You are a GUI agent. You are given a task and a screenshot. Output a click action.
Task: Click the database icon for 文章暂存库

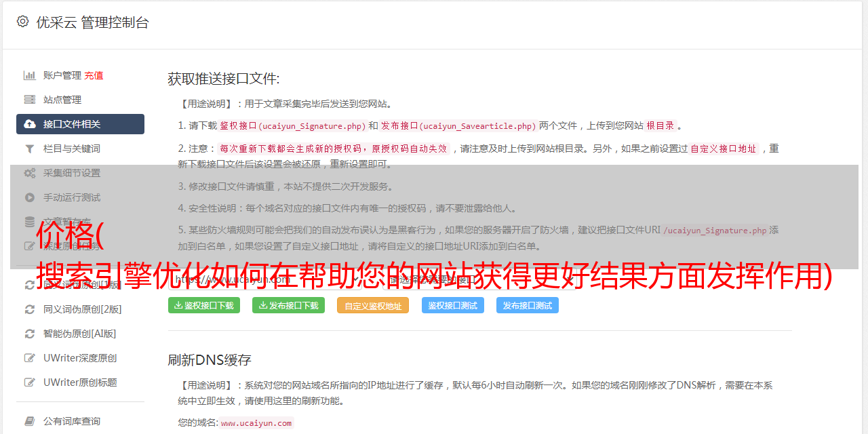point(30,222)
